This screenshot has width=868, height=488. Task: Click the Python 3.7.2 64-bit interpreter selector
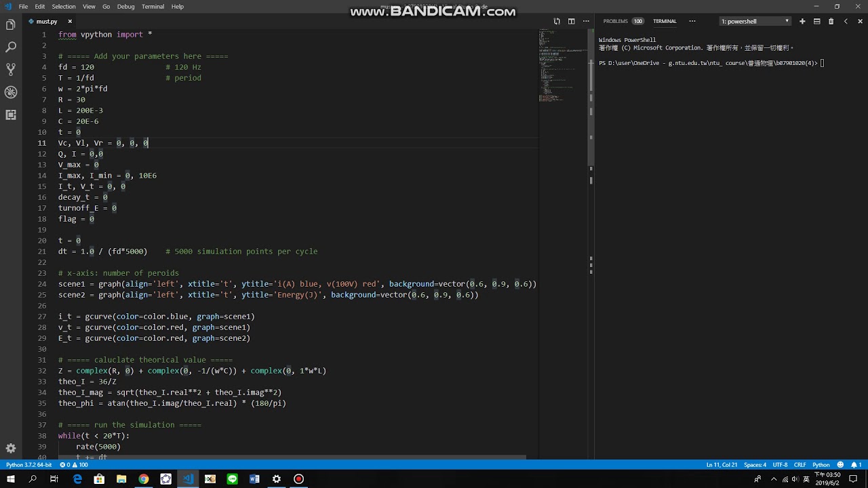[28, 465]
